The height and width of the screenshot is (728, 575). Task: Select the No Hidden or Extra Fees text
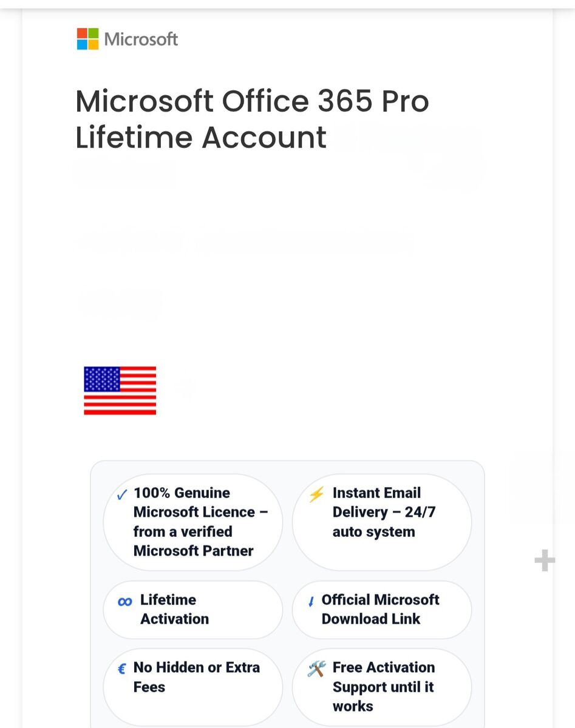(x=196, y=677)
